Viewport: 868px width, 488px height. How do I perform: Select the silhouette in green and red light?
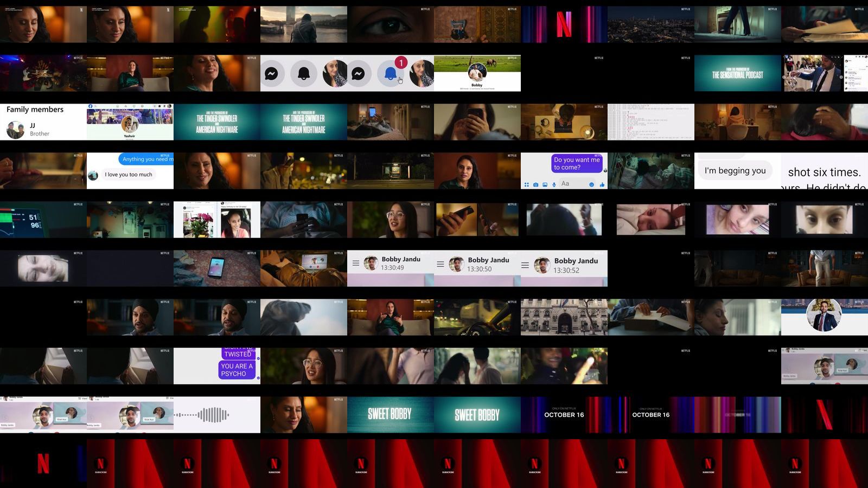[x=217, y=24]
